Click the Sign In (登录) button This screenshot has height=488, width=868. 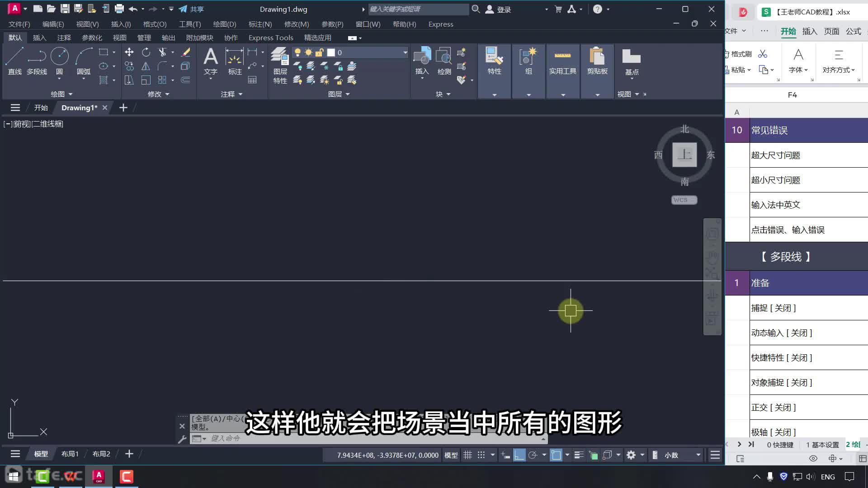[x=498, y=9]
